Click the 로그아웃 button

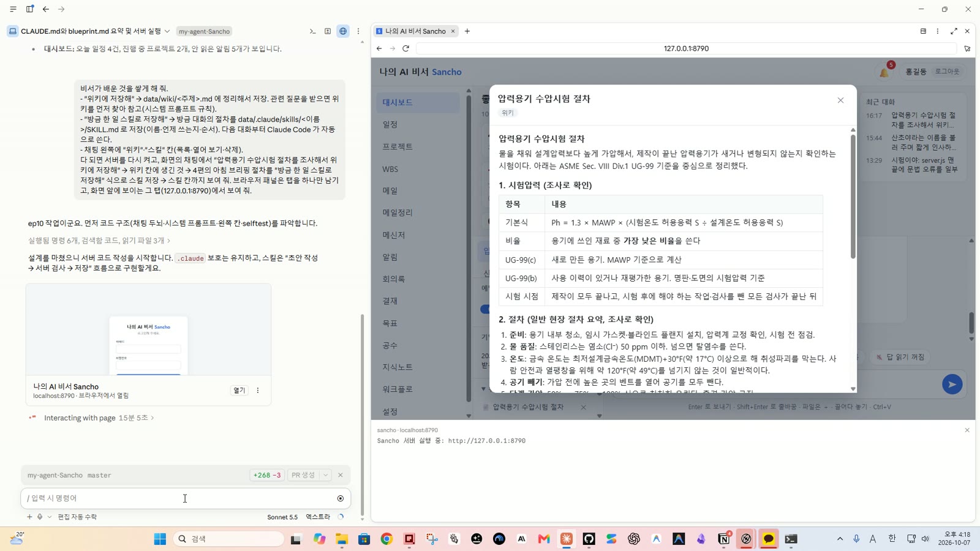click(x=947, y=72)
